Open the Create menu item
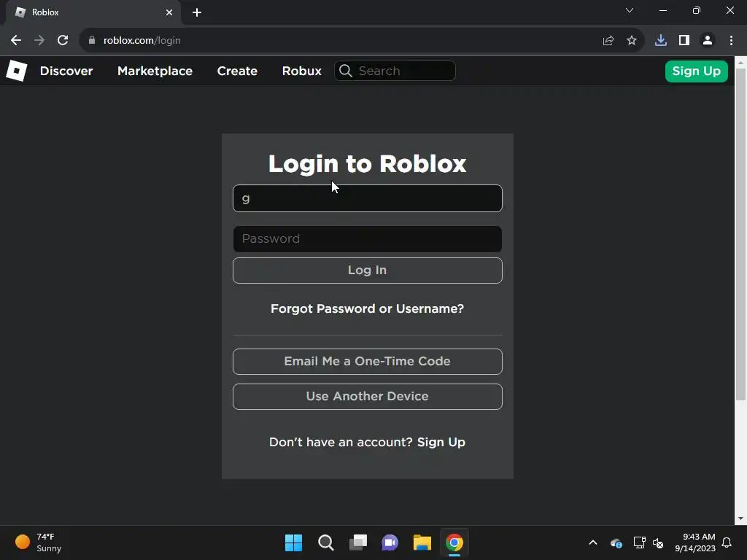This screenshot has width=747, height=560. pos(237,71)
